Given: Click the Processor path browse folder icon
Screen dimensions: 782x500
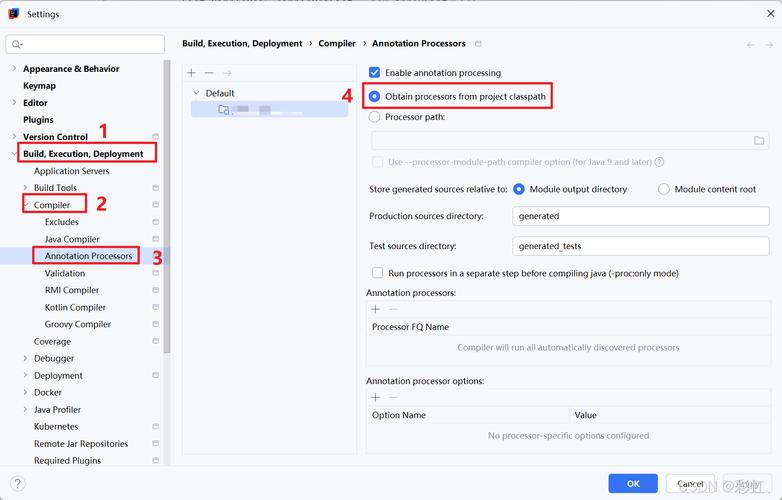Looking at the screenshot, I should point(759,141).
